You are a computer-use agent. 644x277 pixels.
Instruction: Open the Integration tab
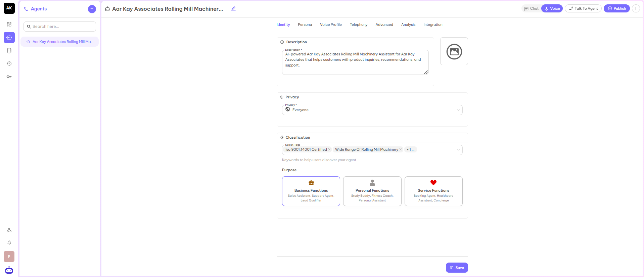[433, 25]
